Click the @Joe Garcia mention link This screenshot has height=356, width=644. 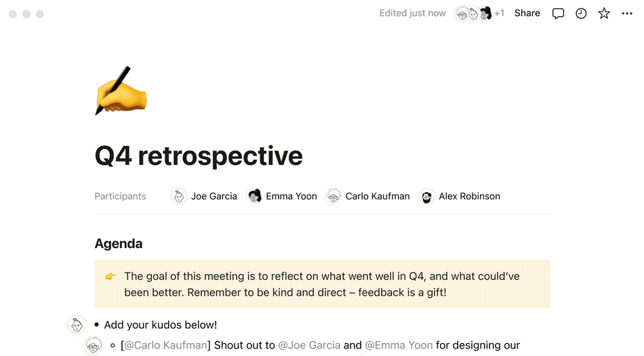pyautogui.click(x=309, y=345)
